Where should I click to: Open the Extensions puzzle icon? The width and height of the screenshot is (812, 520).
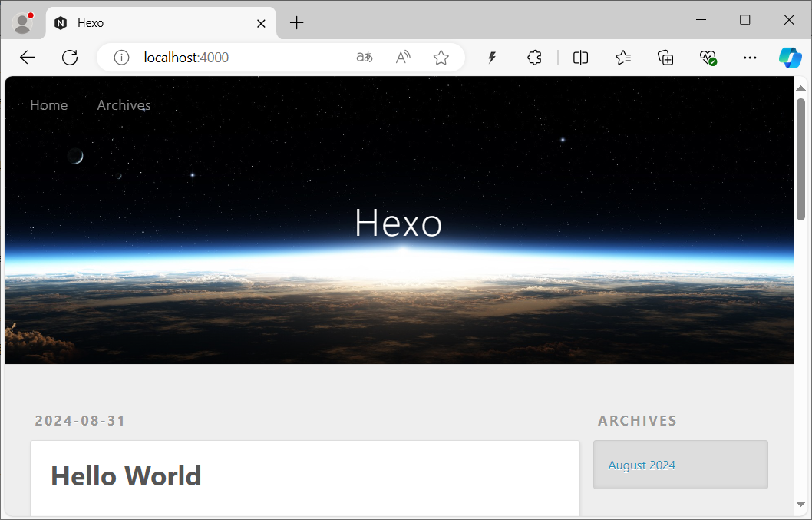click(x=535, y=58)
